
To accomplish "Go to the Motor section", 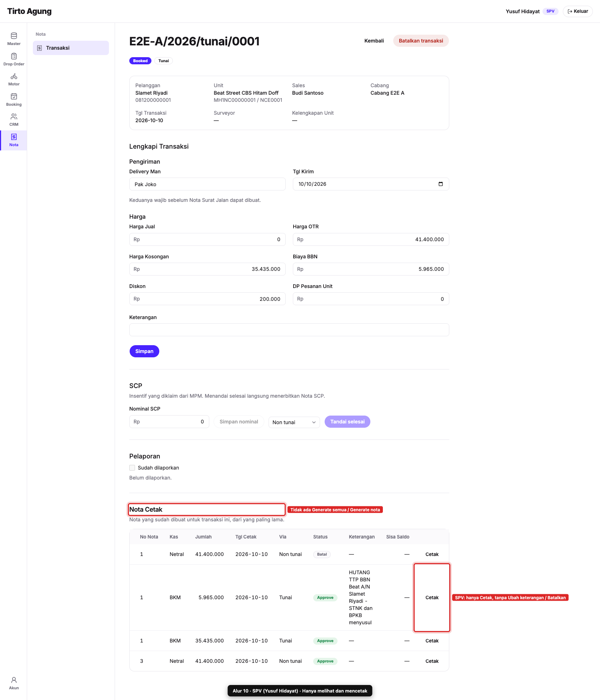I will point(14,79).
